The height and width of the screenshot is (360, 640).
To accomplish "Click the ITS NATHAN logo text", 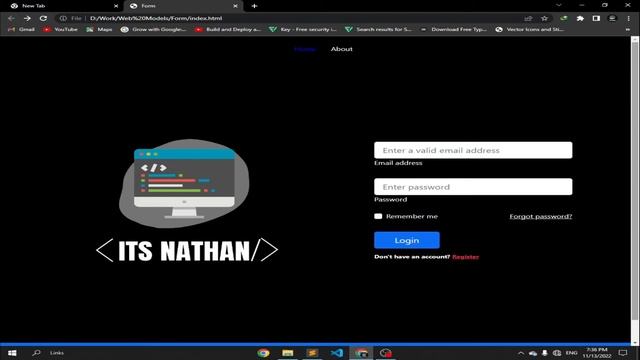I will 187,250.
